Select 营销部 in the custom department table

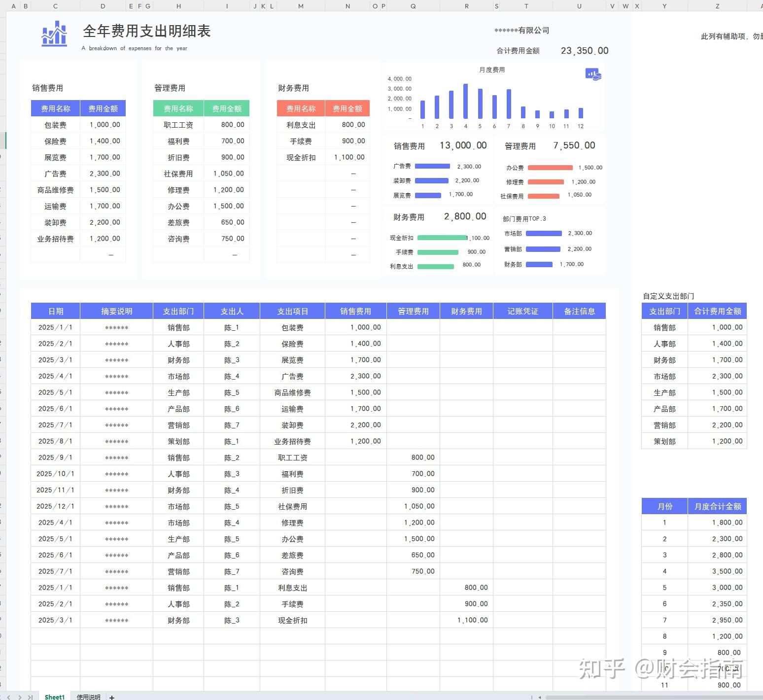point(664,425)
